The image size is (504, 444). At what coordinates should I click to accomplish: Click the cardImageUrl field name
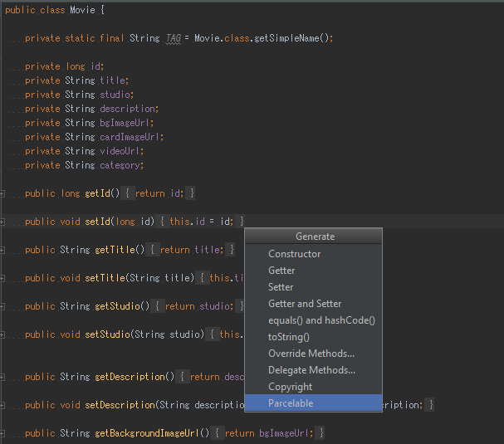130,137
